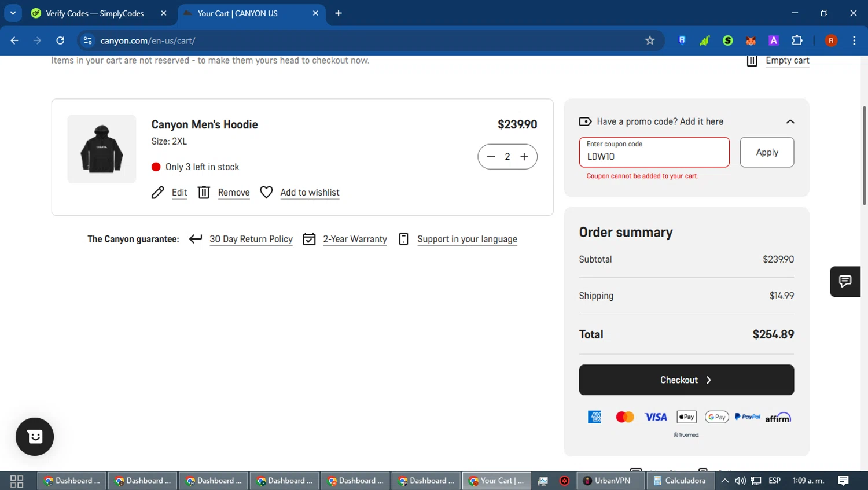Screen dimensions: 868x490
Task: Click Add to wishlist link
Action: pyautogui.click(x=310, y=193)
